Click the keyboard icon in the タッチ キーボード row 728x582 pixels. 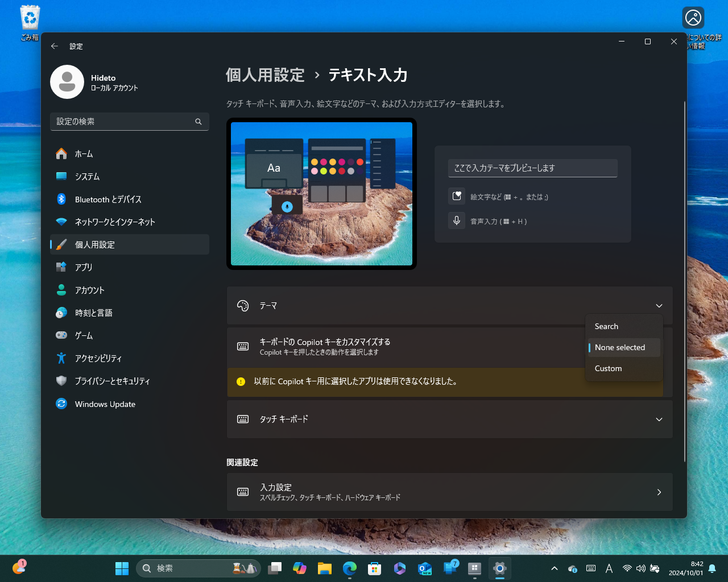[243, 419]
